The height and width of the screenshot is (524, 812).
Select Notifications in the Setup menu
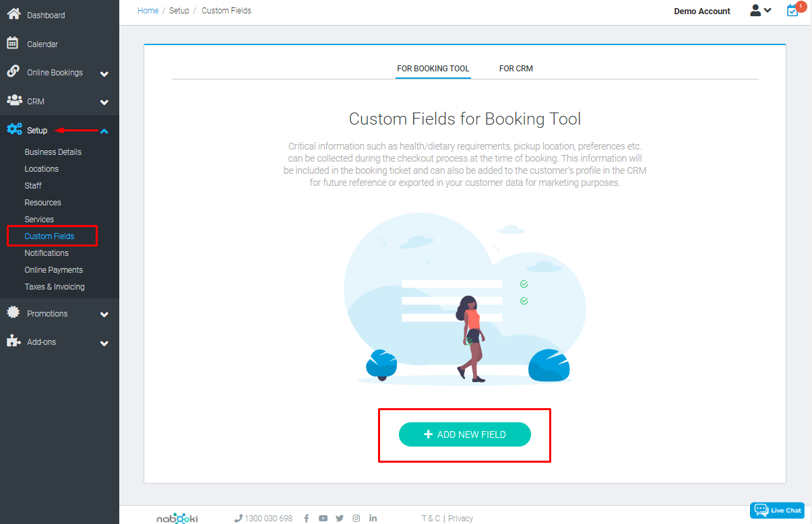point(45,253)
